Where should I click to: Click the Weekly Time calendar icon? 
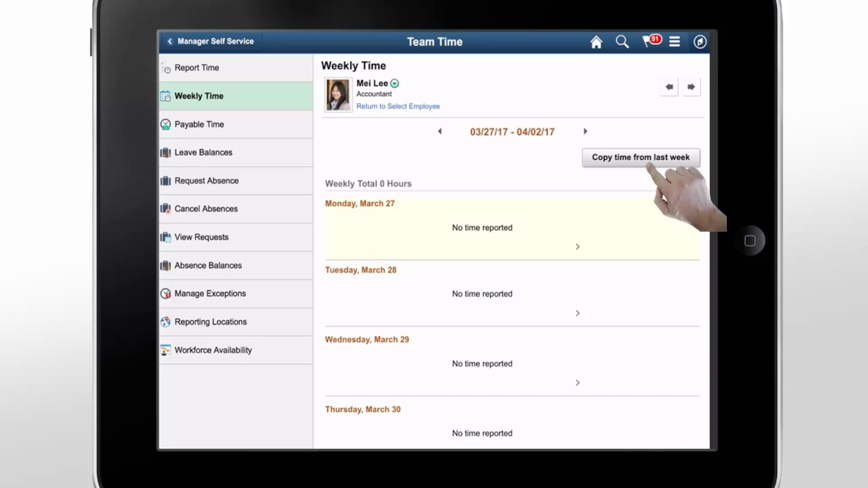(165, 96)
